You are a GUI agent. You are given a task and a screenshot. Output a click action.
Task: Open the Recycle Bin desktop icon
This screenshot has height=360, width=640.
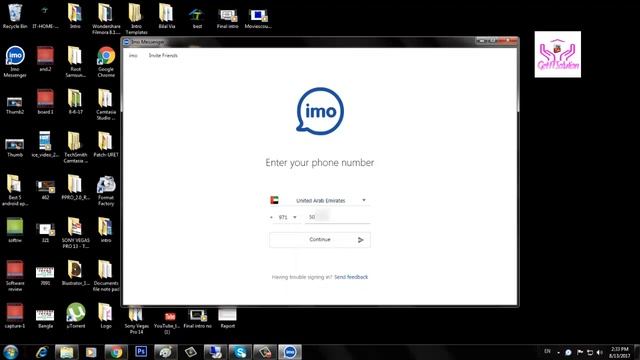click(15, 16)
